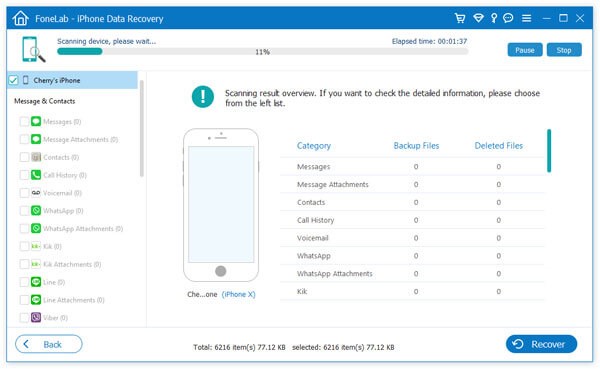
Task: Pause the device scan
Action: click(x=525, y=50)
